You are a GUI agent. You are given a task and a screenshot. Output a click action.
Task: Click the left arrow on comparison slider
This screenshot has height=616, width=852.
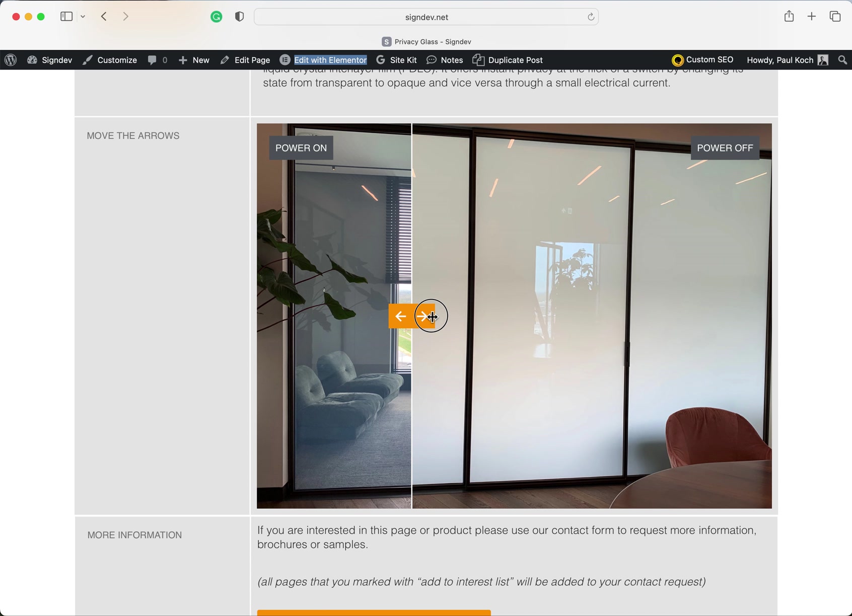pyautogui.click(x=400, y=317)
